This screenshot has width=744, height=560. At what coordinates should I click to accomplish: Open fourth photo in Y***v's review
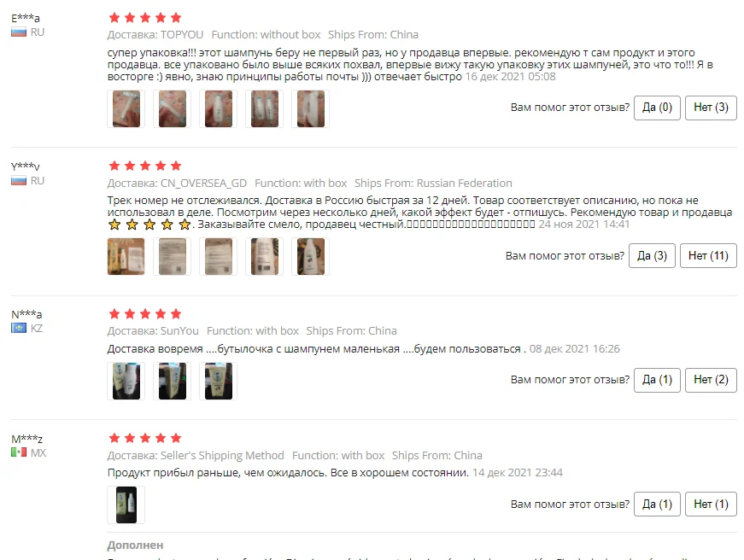point(264,257)
